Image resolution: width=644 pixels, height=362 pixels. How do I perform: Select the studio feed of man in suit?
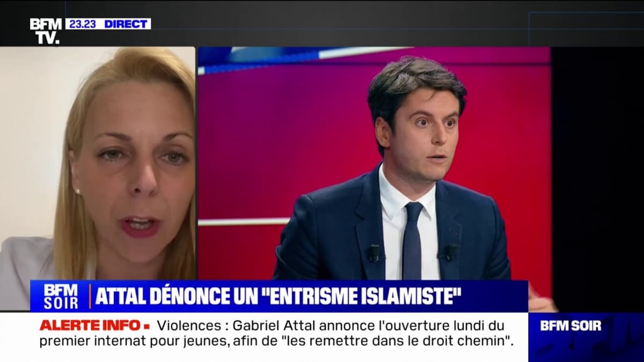coord(374,161)
